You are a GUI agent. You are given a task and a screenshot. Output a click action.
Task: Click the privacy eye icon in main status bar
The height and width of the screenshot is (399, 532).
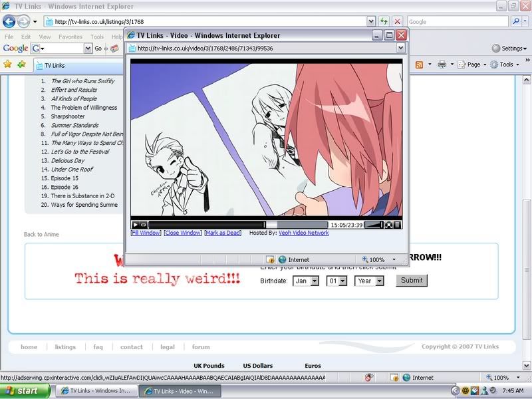click(x=369, y=377)
